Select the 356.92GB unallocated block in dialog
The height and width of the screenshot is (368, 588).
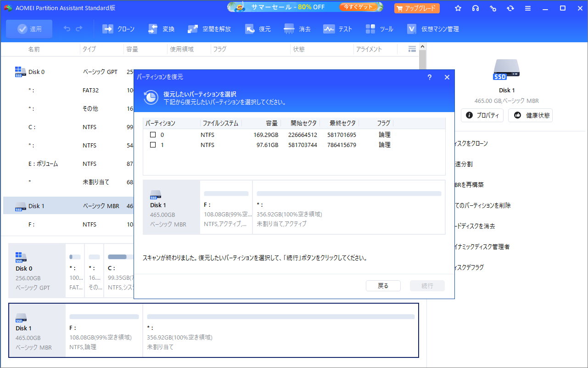click(349, 207)
